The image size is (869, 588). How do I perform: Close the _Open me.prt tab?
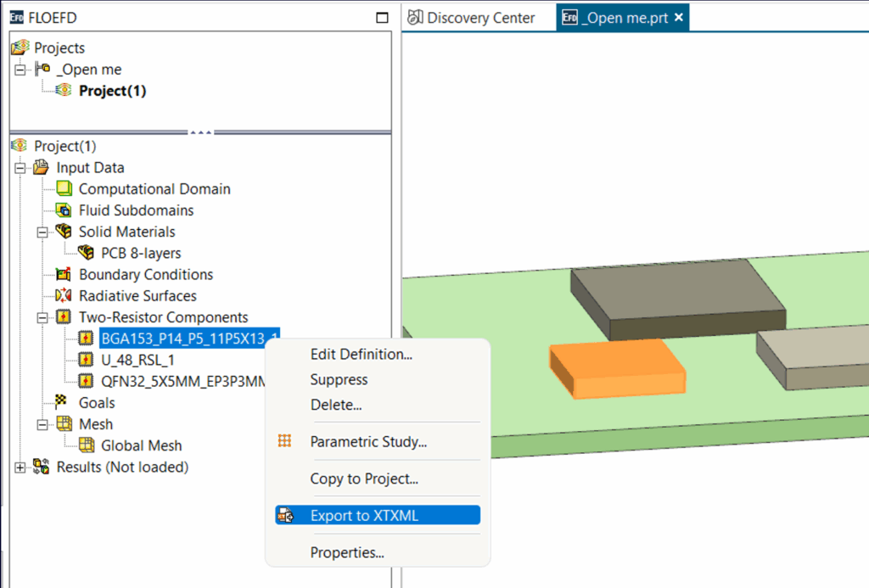pos(678,18)
